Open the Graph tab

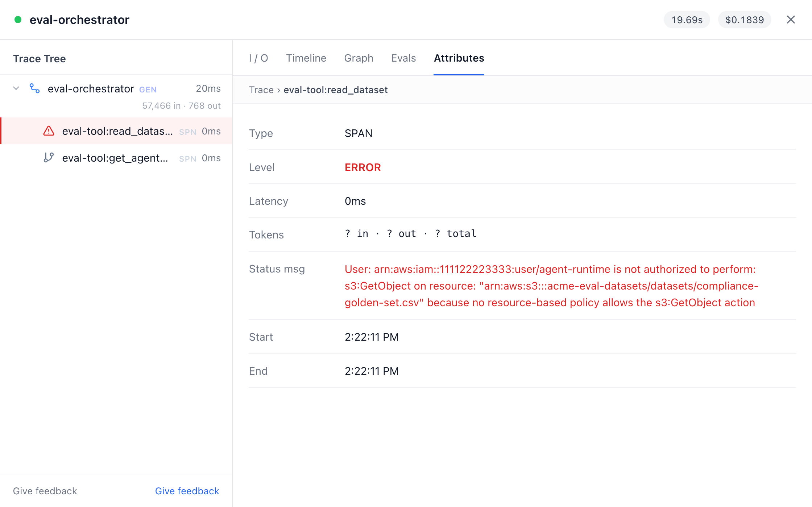click(359, 58)
